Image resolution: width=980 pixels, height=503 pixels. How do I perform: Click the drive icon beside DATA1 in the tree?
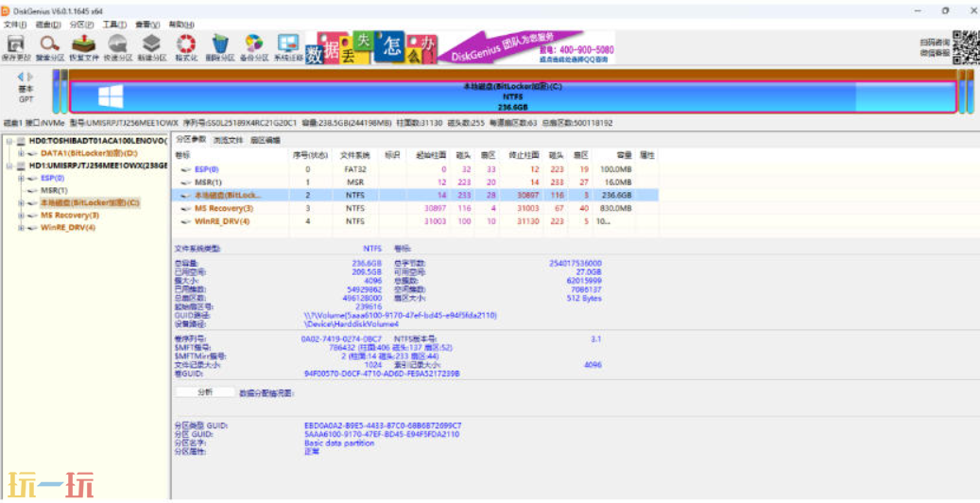(32, 153)
